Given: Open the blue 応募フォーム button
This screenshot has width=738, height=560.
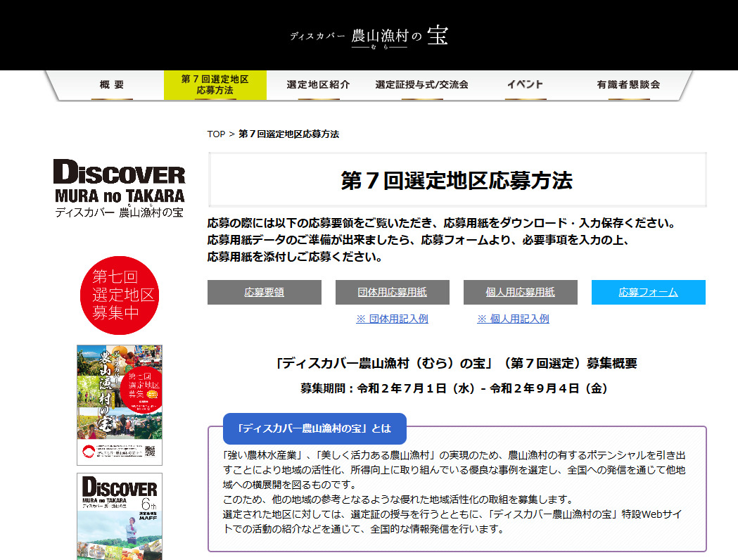Looking at the screenshot, I should click(x=648, y=292).
